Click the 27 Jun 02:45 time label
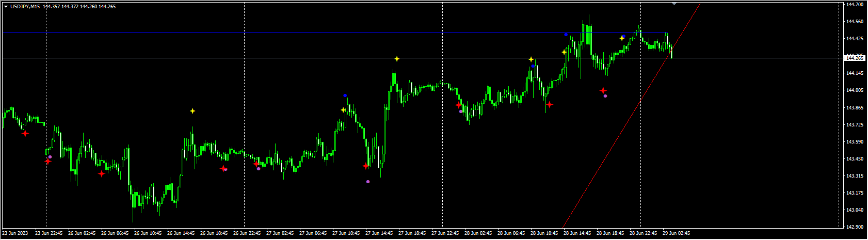The height and width of the screenshot is (240, 868). [280, 233]
